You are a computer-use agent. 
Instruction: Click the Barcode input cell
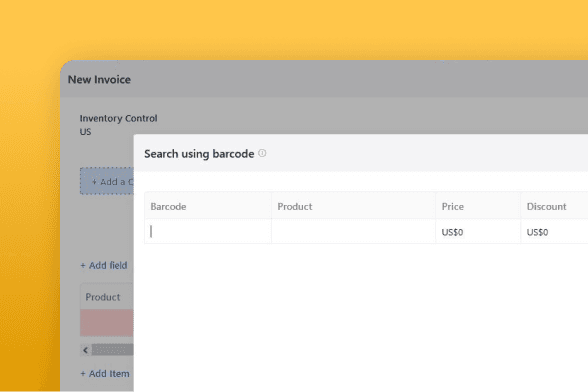(x=208, y=231)
